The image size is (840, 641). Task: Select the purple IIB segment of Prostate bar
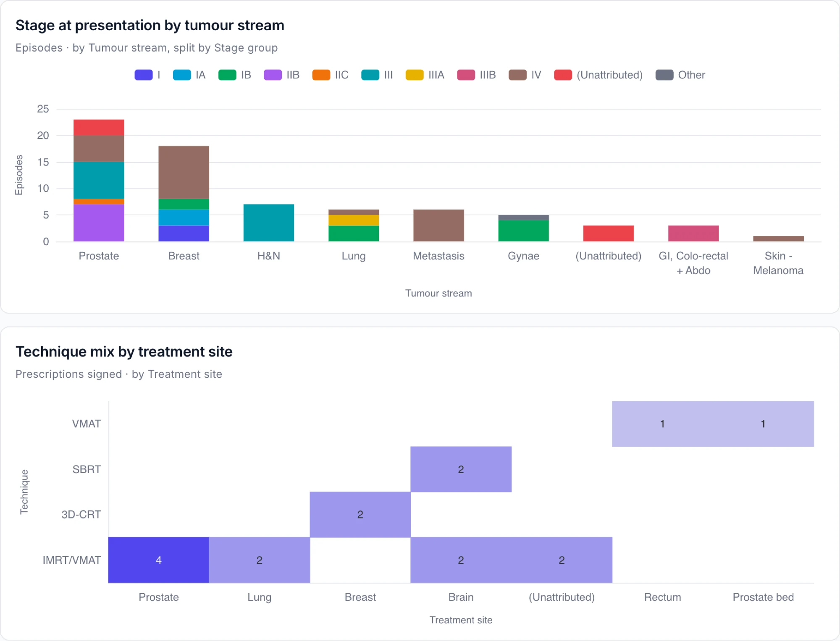pyautogui.click(x=99, y=223)
